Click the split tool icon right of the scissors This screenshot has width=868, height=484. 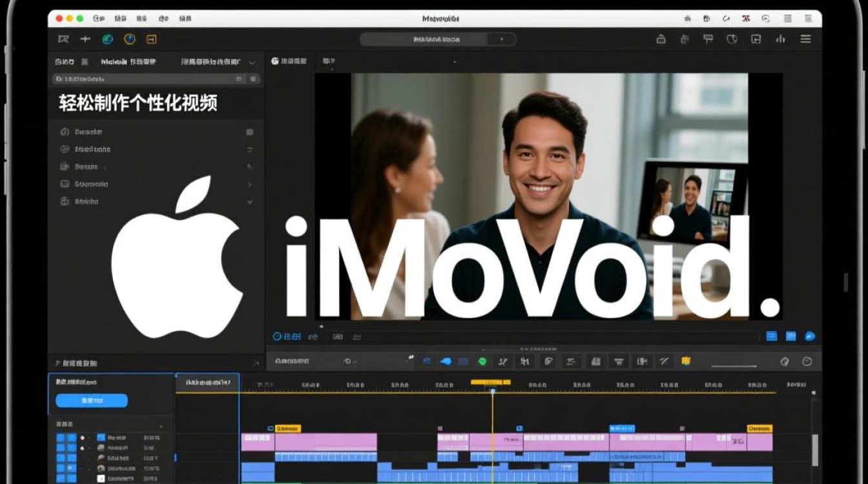click(x=525, y=361)
